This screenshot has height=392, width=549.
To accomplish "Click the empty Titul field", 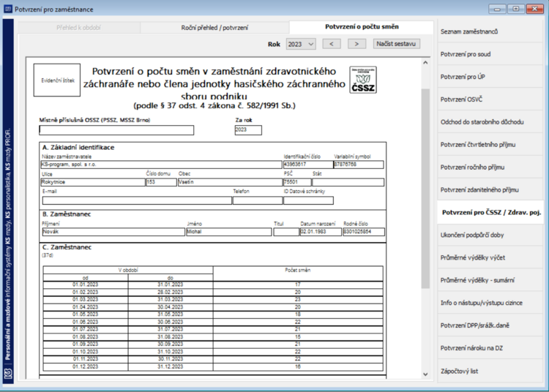I will (x=286, y=232).
